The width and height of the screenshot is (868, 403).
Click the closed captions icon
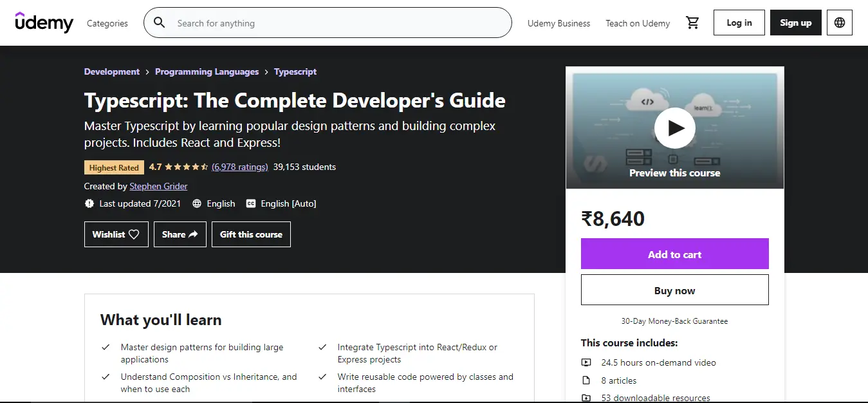pos(251,203)
